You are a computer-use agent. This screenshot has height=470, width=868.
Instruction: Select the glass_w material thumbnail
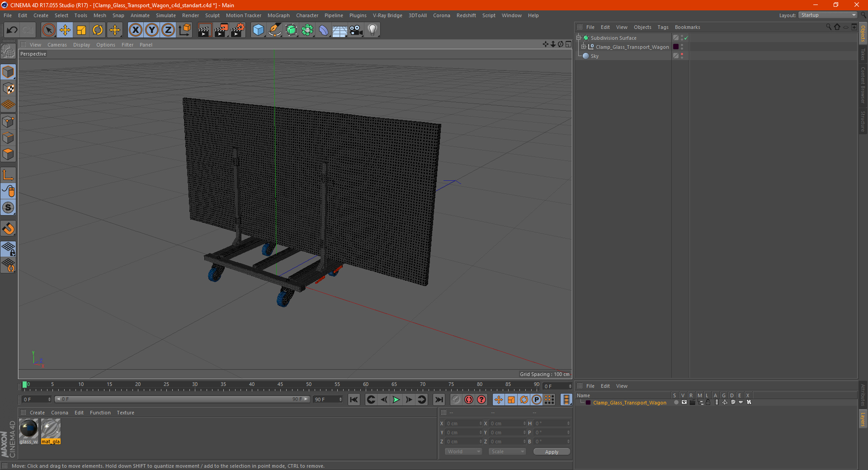click(28, 428)
